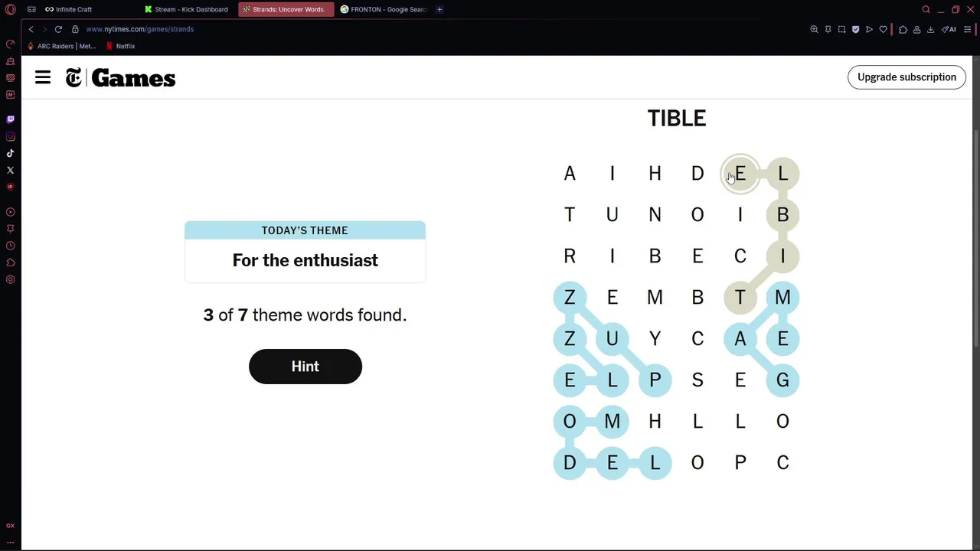This screenshot has width=980, height=551.
Task: Open the X (Twitter) sidebar panel
Action: point(10,170)
